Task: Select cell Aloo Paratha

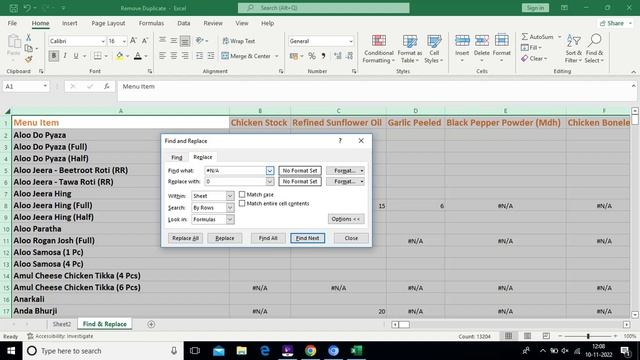Action: pyautogui.click(x=120, y=229)
